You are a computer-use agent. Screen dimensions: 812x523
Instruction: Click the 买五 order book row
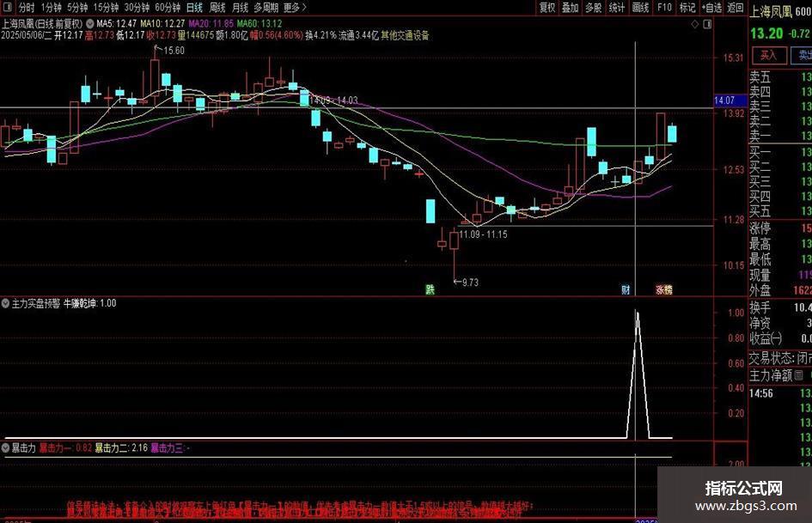[781, 210]
